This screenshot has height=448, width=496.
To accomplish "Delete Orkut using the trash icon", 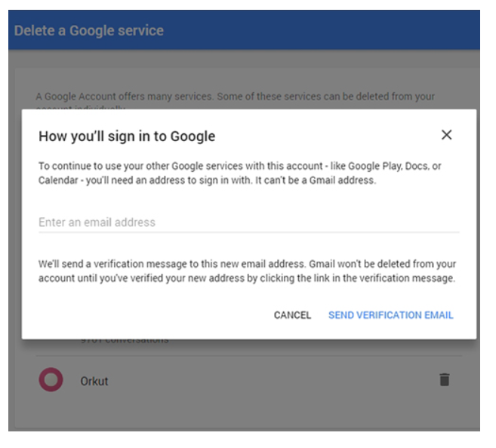I will (445, 380).
